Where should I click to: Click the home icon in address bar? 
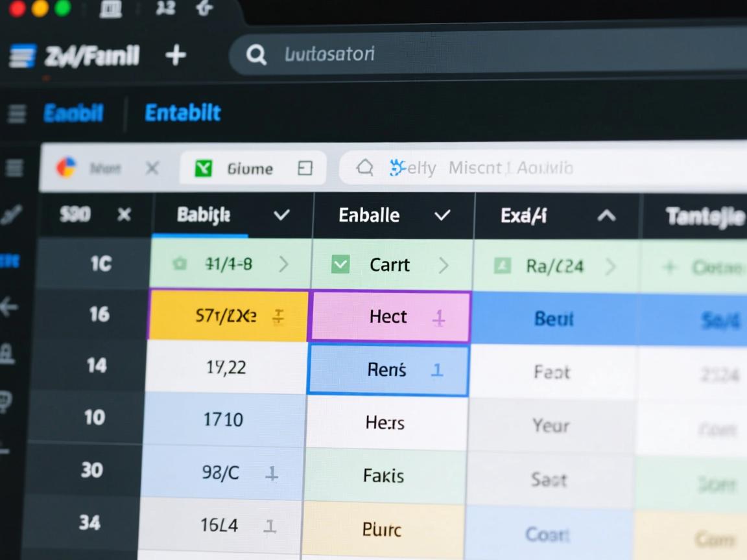(365, 169)
